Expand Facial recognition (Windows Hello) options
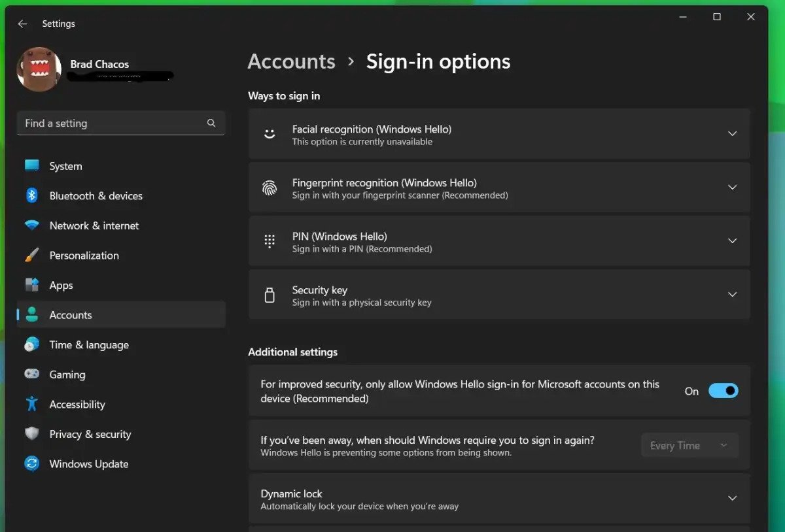This screenshot has height=532, width=785. click(x=732, y=134)
